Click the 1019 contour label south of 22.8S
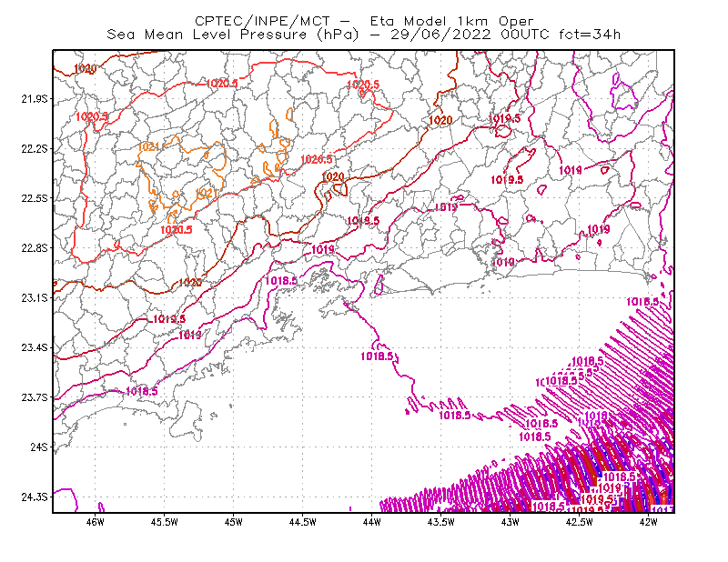 click(503, 263)
